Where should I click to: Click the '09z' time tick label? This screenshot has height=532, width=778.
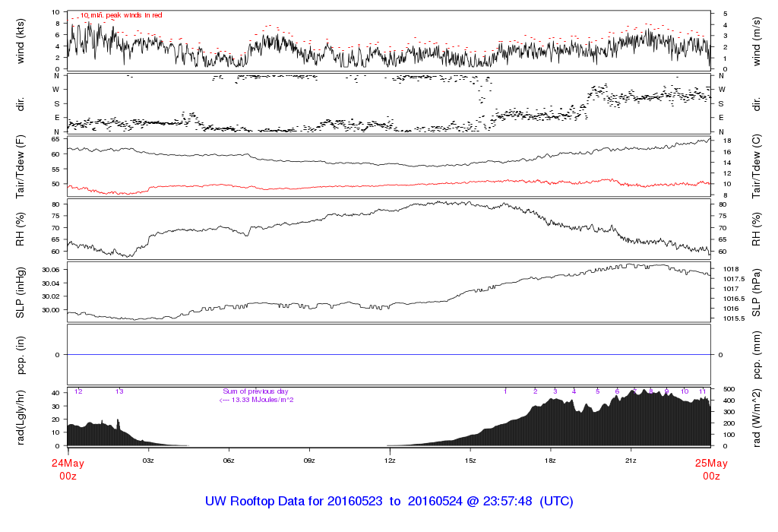[x=309, y=461]
